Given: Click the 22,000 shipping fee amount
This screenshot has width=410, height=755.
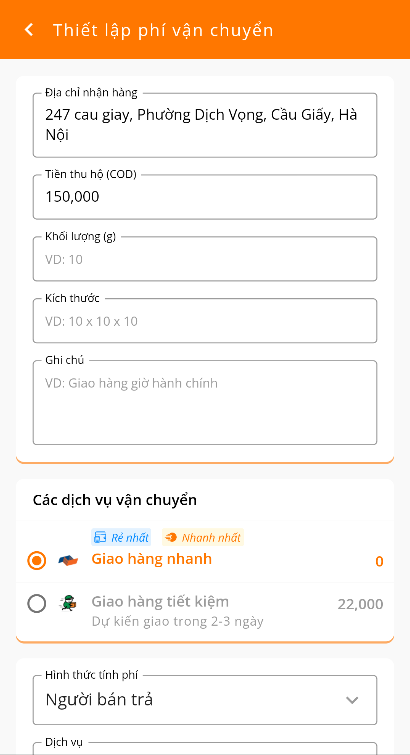Looking at the screenshot, I should (x=360, y=604).
